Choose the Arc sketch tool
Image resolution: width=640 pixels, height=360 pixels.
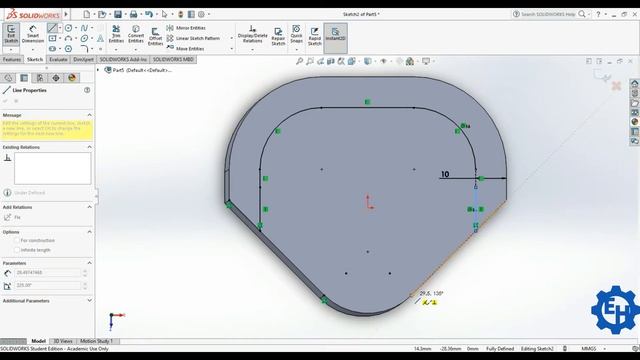click(68, 38)
